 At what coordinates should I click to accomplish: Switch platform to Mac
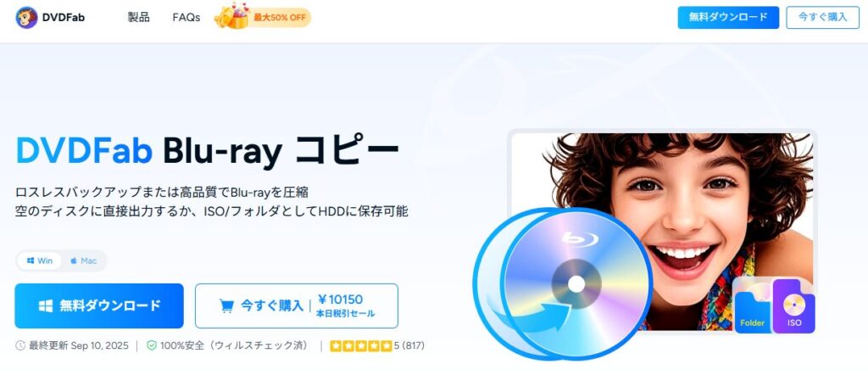83,261
